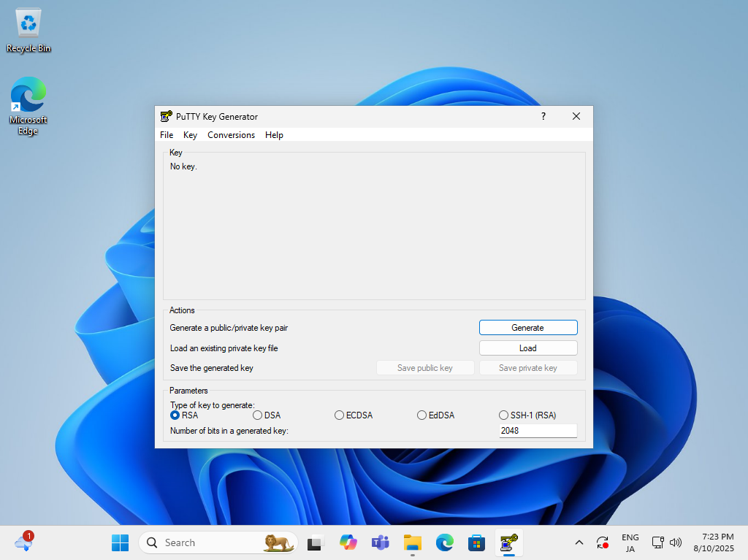Viewport: 748px width, 560px height.
Task: Show hidden system tray icons chevron
Action: (579, 542)
